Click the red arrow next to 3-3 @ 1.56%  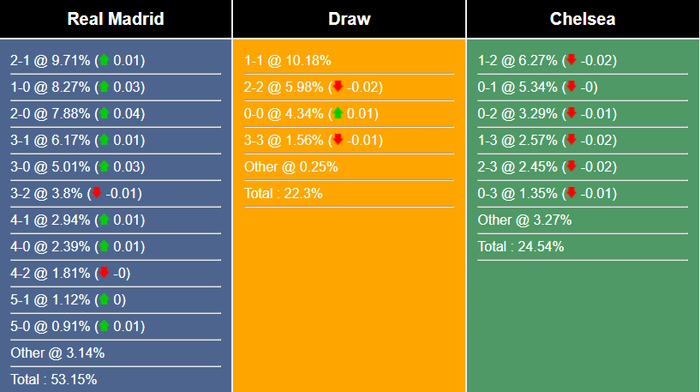338,140
